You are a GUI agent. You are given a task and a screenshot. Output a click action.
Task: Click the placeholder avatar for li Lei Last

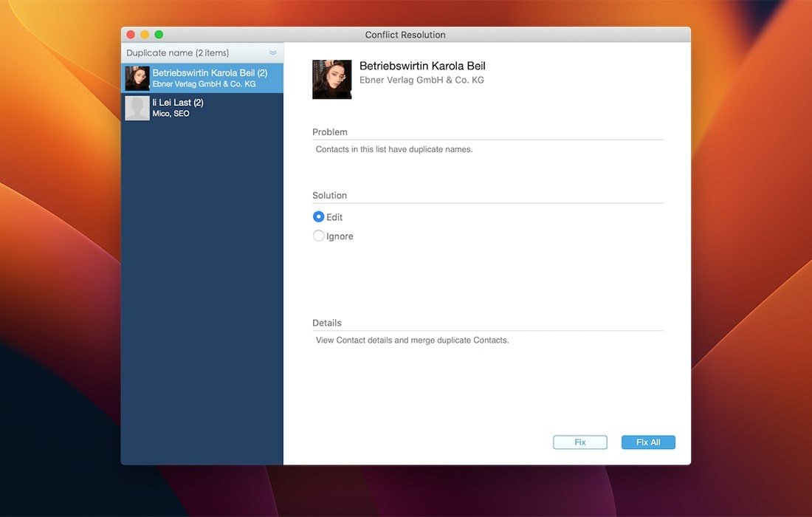[x=137, y=108]
